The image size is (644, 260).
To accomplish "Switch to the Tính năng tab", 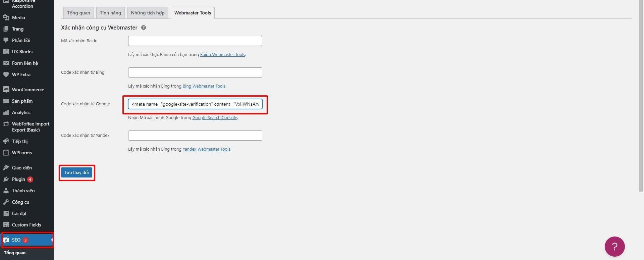I will coord(110,13).
